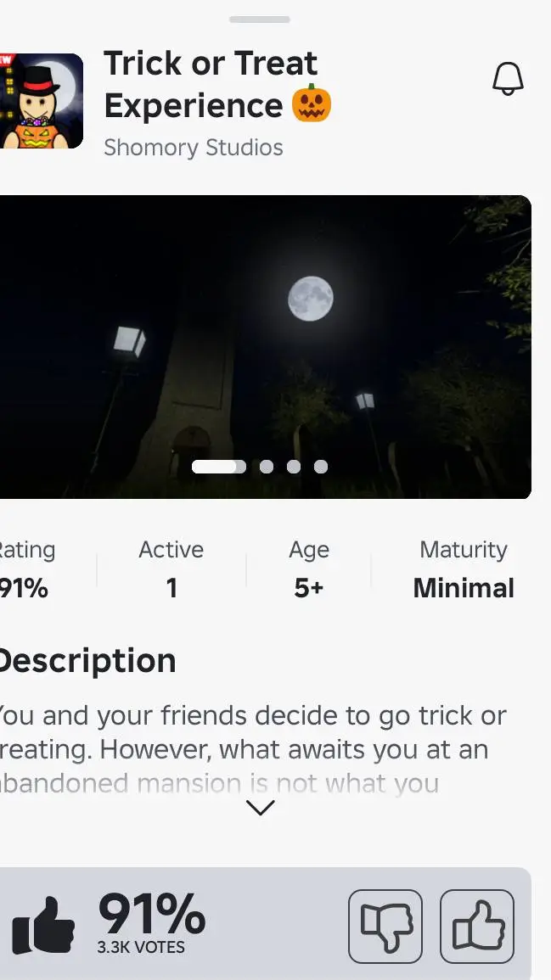
Task: Click the Active players count
Action: (171, 568)
